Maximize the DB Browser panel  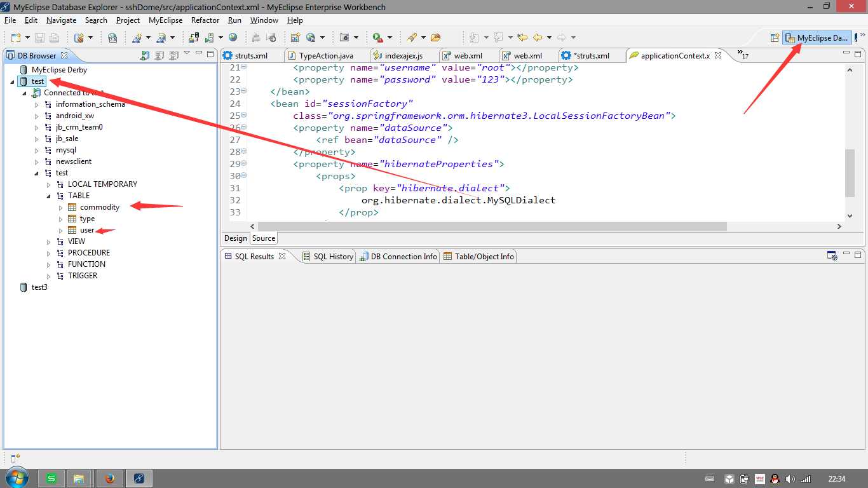pyautogui.click(x=210, y=54)
